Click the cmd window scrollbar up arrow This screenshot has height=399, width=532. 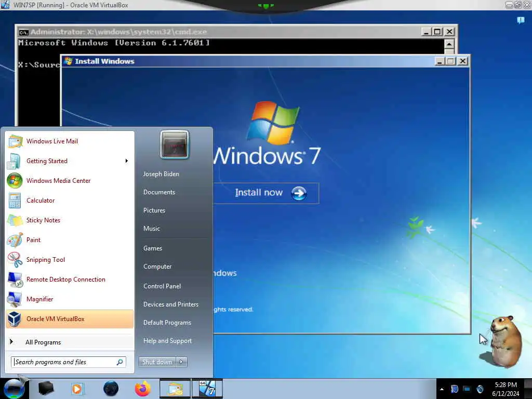449,44
